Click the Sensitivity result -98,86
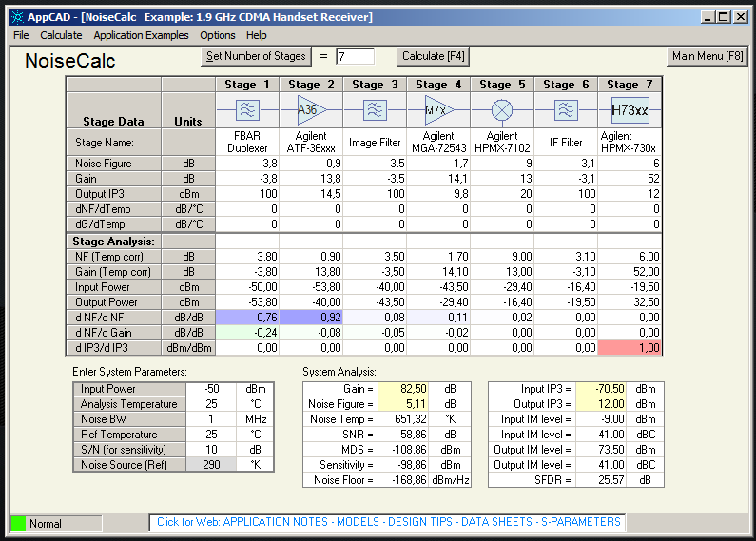This screenshot has height=541, width=756. click(403, 465)
